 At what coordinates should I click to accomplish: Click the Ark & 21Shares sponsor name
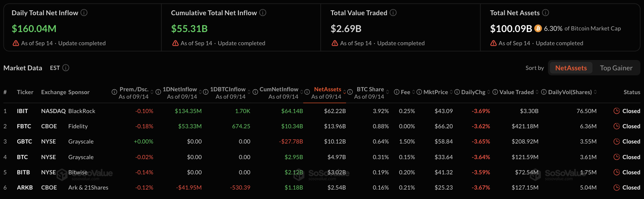(88, 187)
